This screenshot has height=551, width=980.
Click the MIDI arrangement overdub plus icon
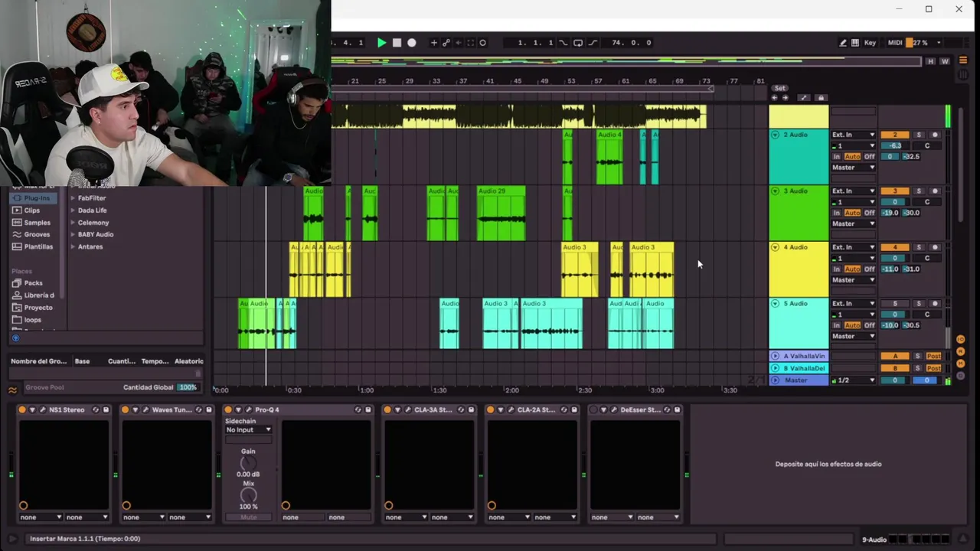[x=434, y=43]
